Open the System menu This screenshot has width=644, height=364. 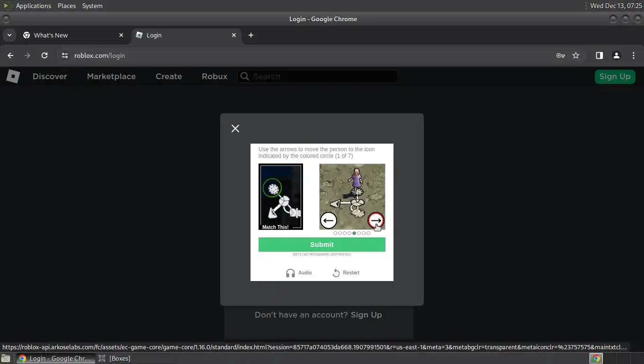[92, 6]
